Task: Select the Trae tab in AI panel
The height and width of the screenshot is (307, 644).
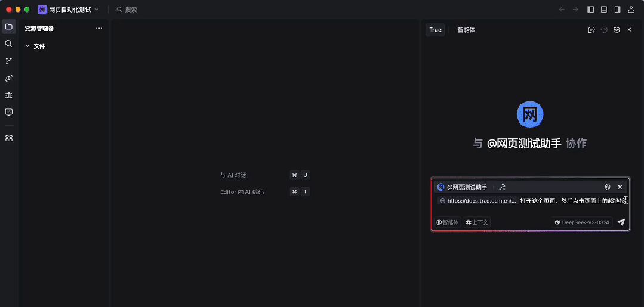Action: pyautogui.click(x=435, y=30)
